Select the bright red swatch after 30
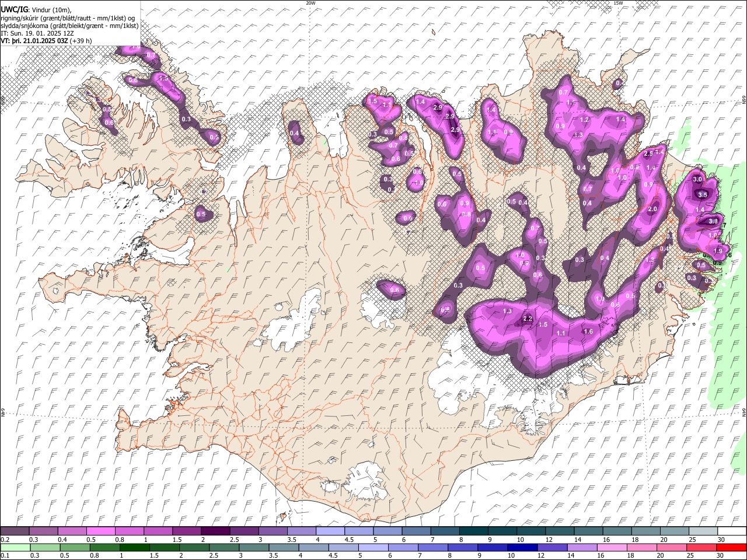The width and height of the screenshot is (747, 560). click(731, 547)
